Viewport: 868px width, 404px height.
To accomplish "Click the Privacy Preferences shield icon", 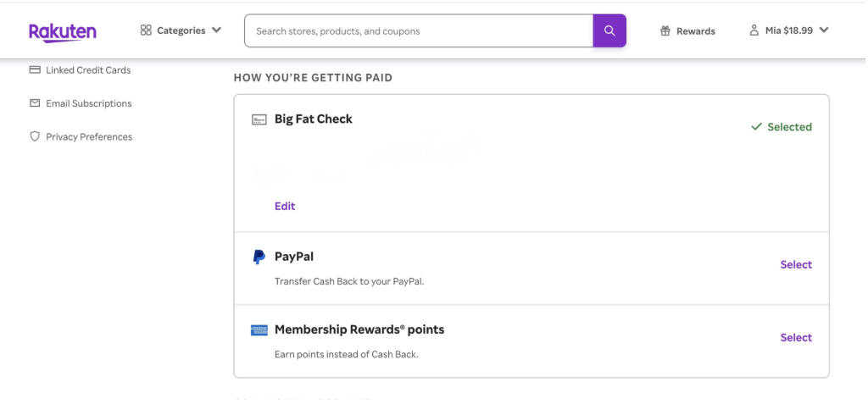I will (x=35, y=136).
